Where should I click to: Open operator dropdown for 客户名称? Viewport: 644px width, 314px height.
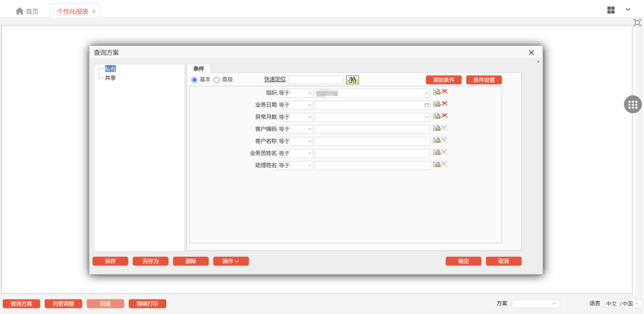[x=295, y=141]
